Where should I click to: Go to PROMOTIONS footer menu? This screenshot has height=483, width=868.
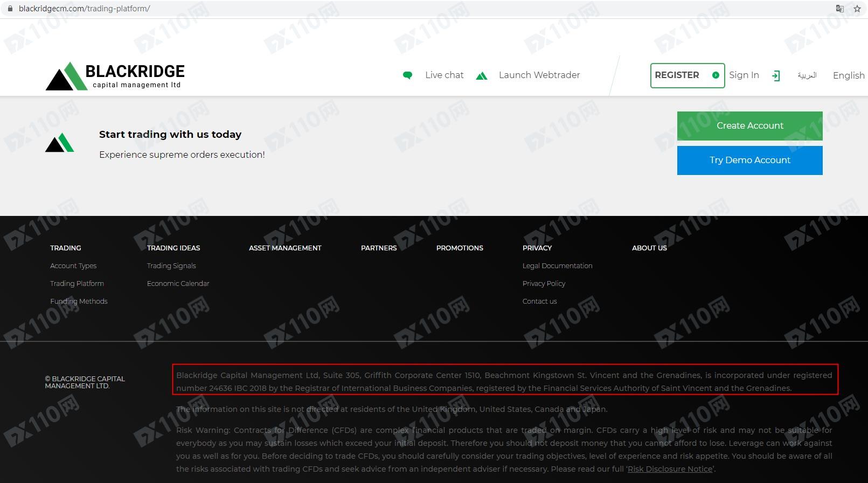click(460, 248)
